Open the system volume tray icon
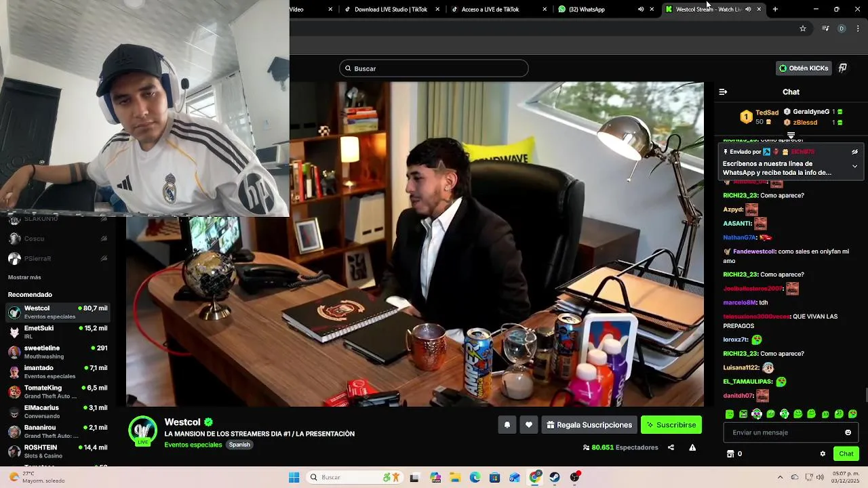Screen dimensions: 868x488 [x=820, y=477]
